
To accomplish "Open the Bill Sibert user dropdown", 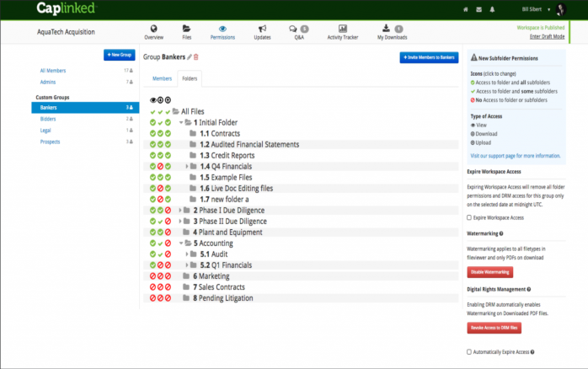I will (x=537, y=9).
